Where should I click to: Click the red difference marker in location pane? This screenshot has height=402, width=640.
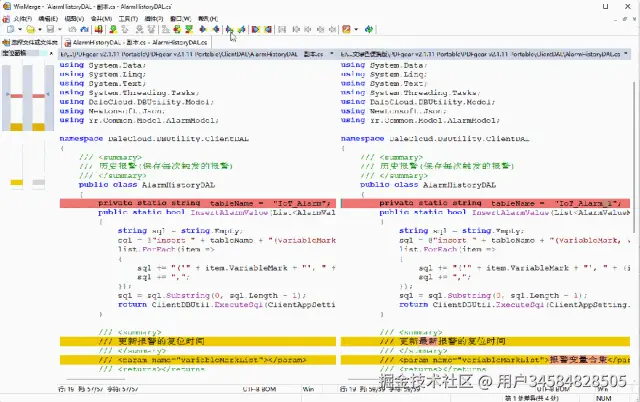[16, 96]
